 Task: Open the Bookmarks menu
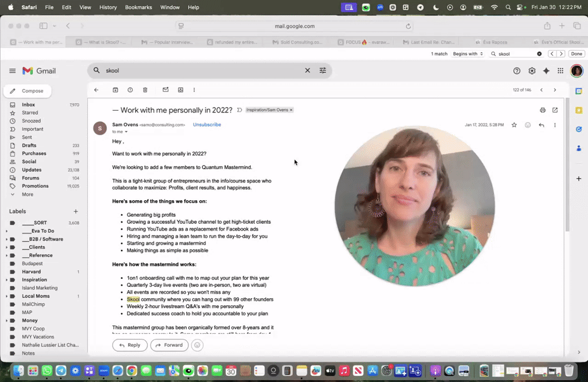coord(138,7)
